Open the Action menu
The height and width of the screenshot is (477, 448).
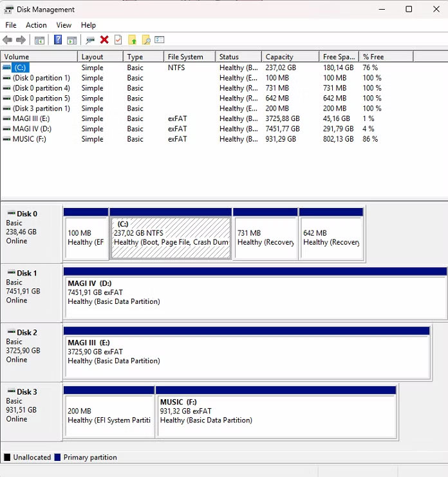(36, 25)
